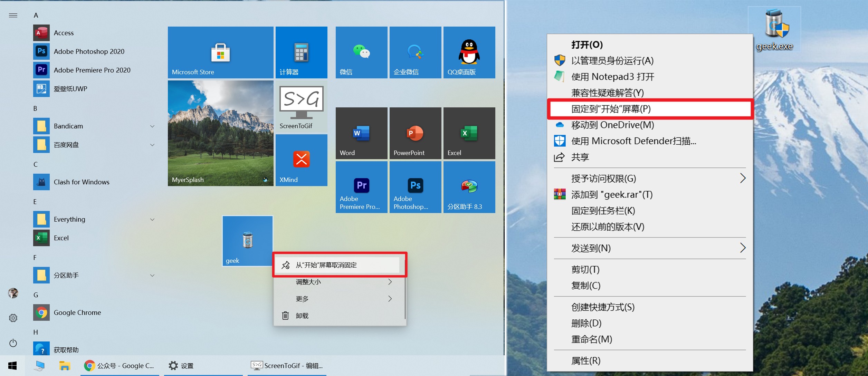Screen dimensions: 868x376
Task: Launch the 计算器 calculator tile
Action: click(301, 52)
